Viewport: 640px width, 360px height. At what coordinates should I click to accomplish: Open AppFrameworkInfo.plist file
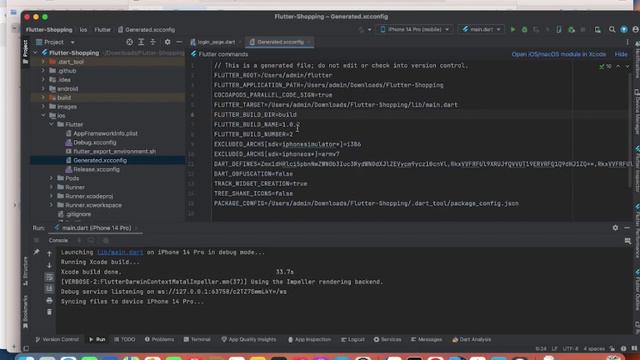[x=105, y=133]
